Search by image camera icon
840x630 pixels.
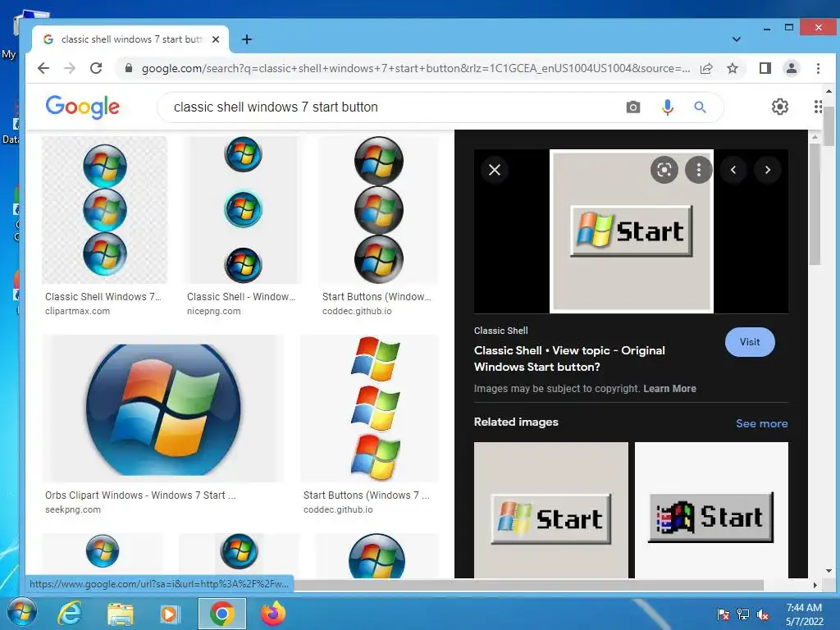tap(632, 107)
